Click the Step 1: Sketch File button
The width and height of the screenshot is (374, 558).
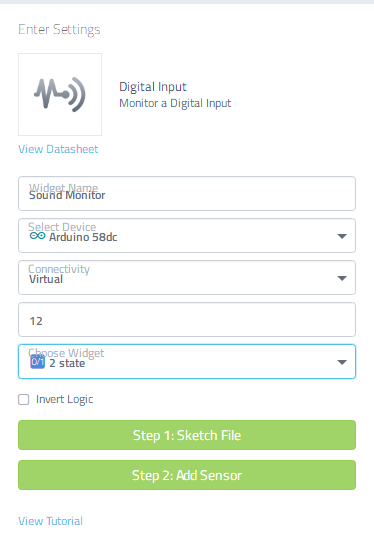tap(187, 435)
